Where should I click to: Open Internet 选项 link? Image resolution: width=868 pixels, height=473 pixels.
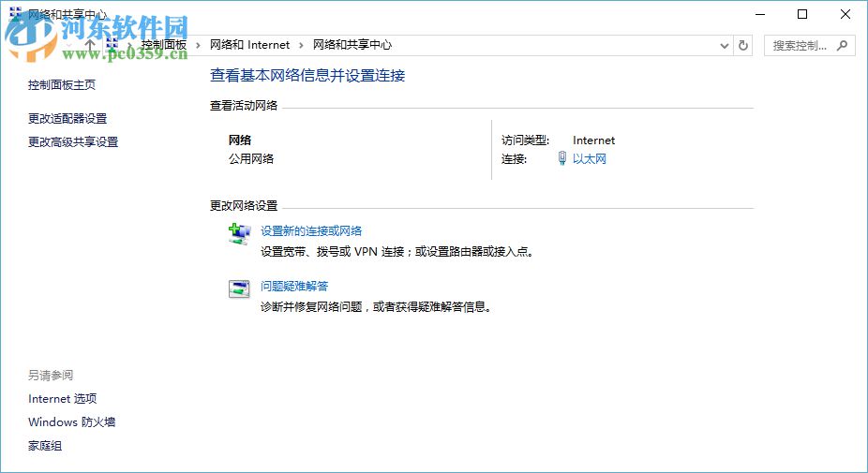tap(63, 398)
